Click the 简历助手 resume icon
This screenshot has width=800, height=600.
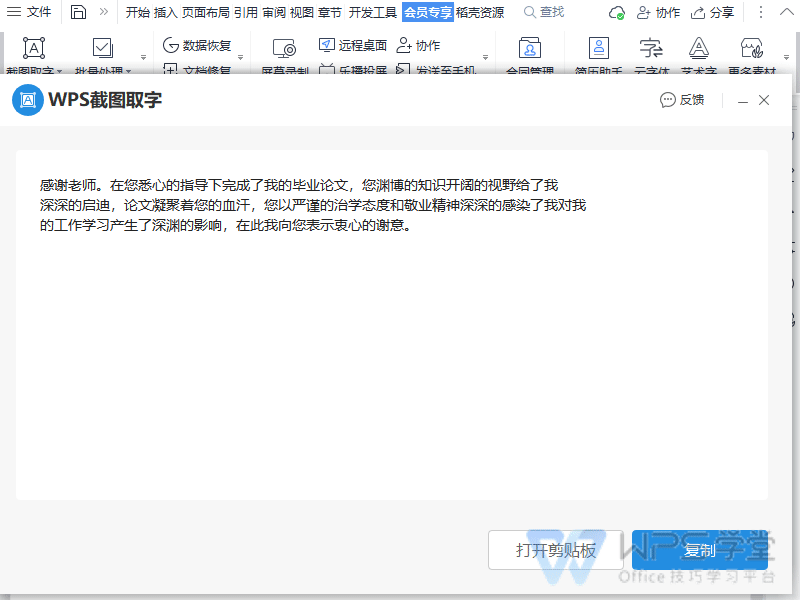click(598, 48)
